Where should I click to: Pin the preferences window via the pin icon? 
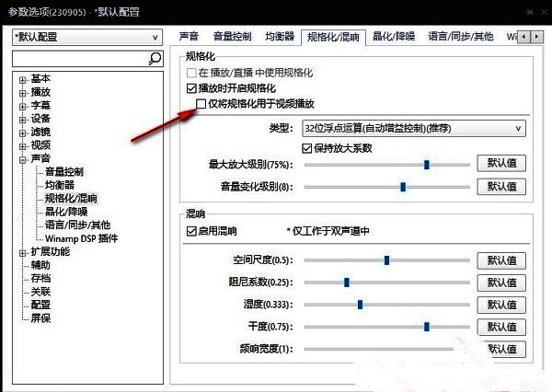tap(529, 12)
